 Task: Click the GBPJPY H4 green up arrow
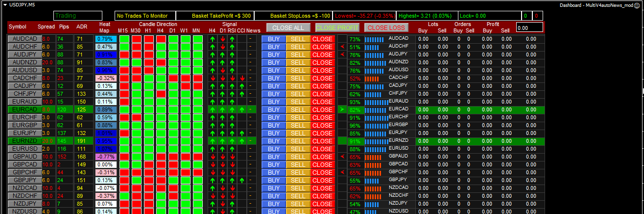pyautogui.click(x=212, y=180)
